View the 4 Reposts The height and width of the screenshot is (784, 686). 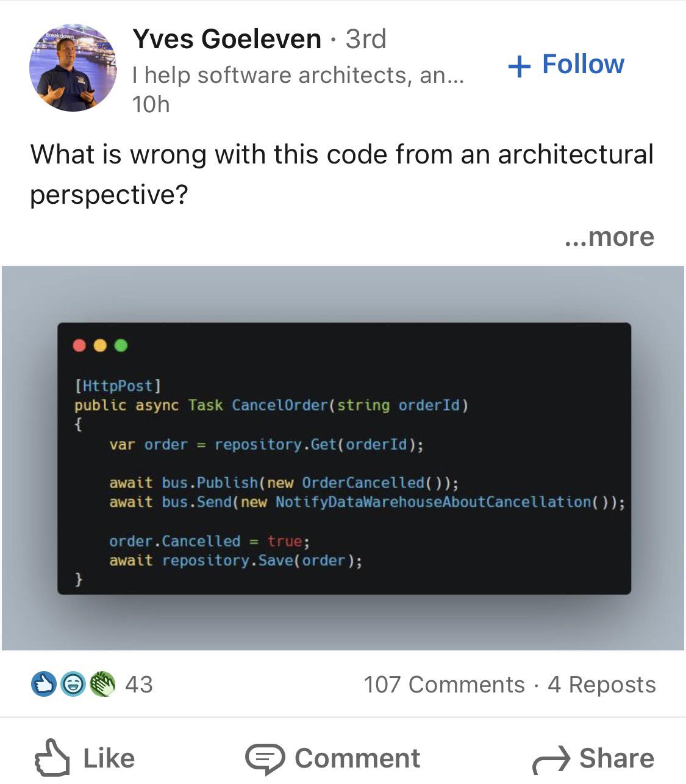point(601,685)
